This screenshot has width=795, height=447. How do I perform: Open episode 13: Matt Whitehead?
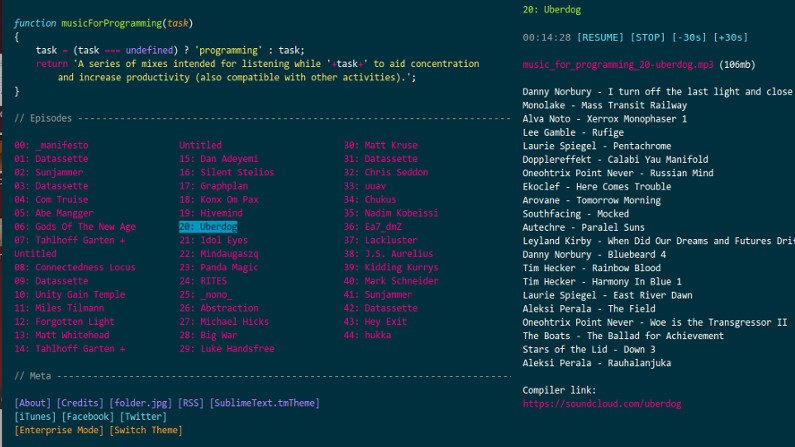[x=62, y=335]
